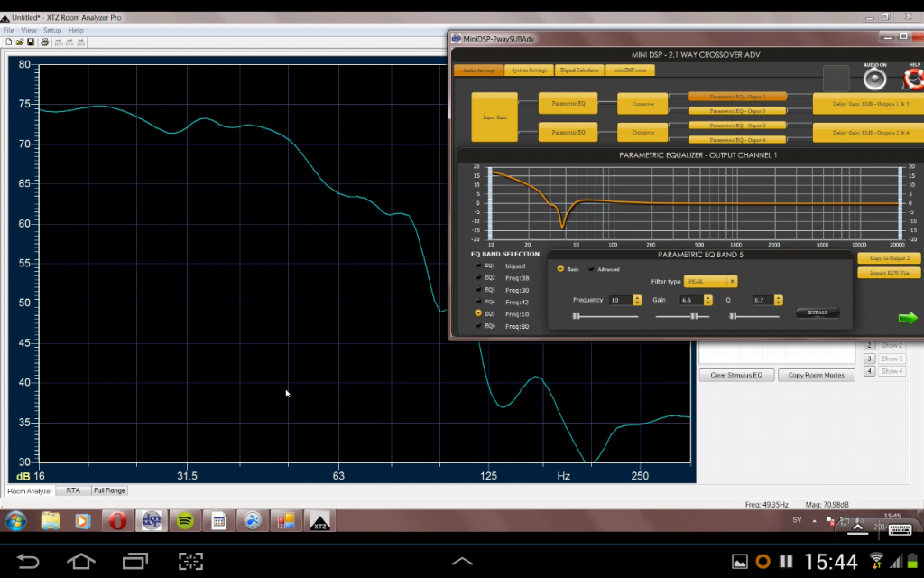
Task: Open Parametric EQ - Output 3 block
Action: 737,111
